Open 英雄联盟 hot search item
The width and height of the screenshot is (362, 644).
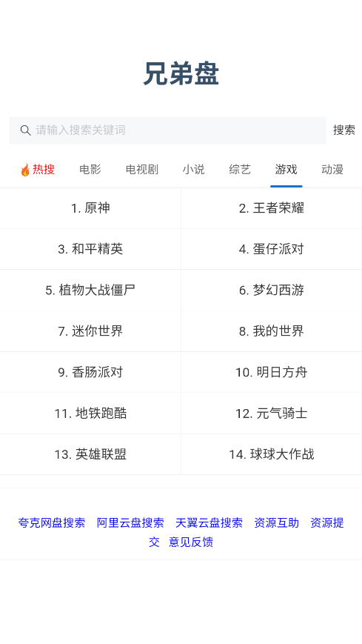click(90, 455)
